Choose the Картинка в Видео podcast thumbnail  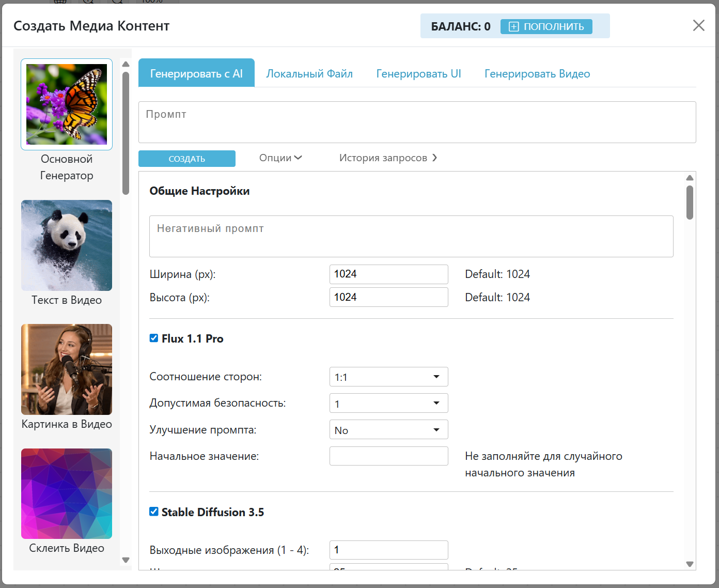[67, 369]
